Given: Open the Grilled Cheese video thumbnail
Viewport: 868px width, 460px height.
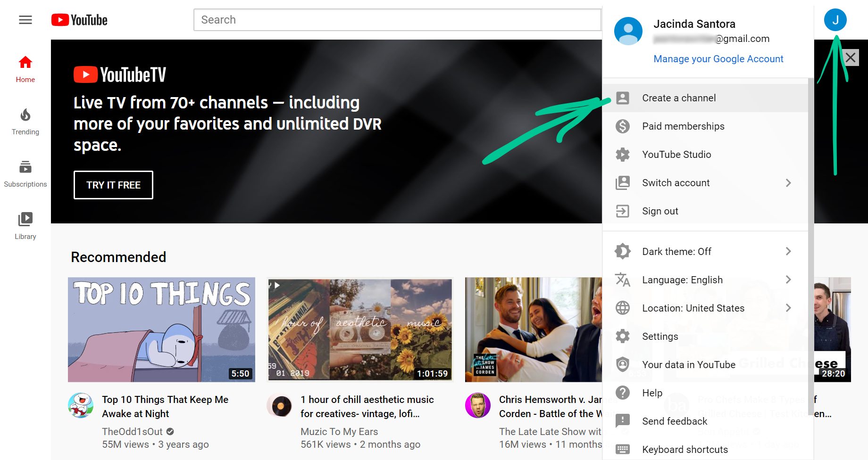Looking at the screenshot, I should pyautogui.click(x=832, y=329).
